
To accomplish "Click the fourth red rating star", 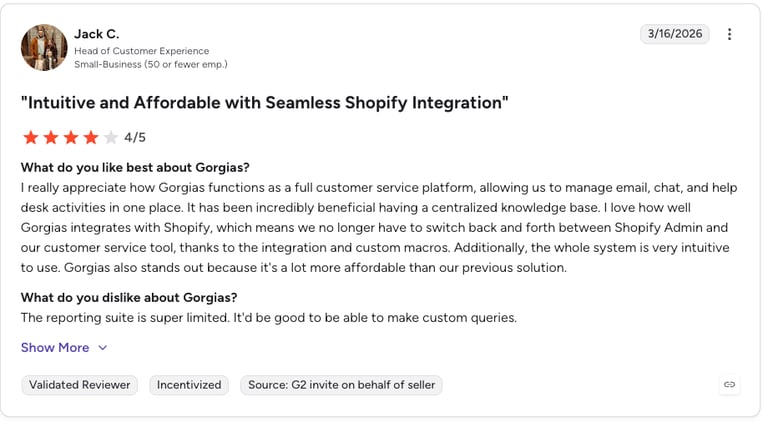I will click(x=91, y=138).
